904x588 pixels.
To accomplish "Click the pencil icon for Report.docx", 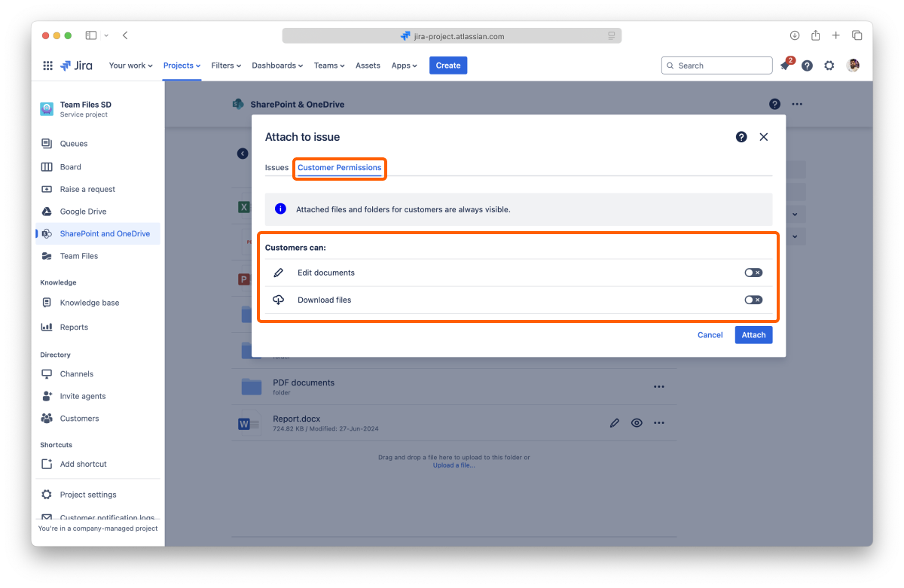I will [x=615, y=423].
